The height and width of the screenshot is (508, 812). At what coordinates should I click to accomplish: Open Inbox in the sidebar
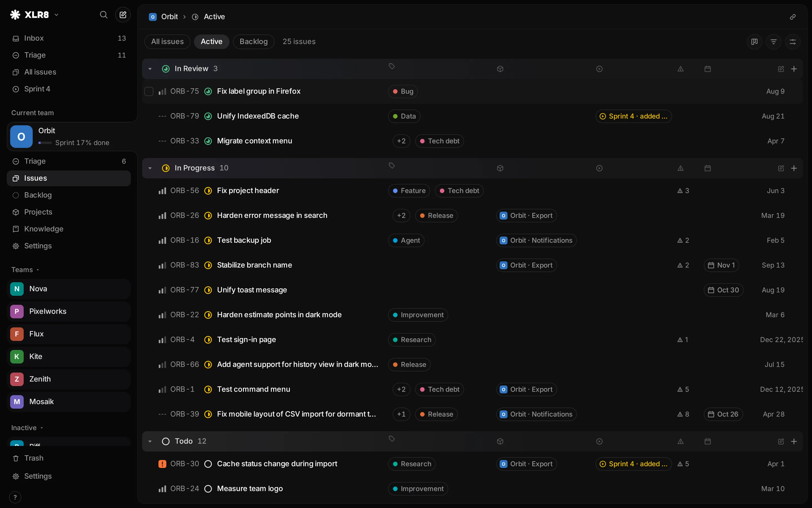[x=69, y=38]
